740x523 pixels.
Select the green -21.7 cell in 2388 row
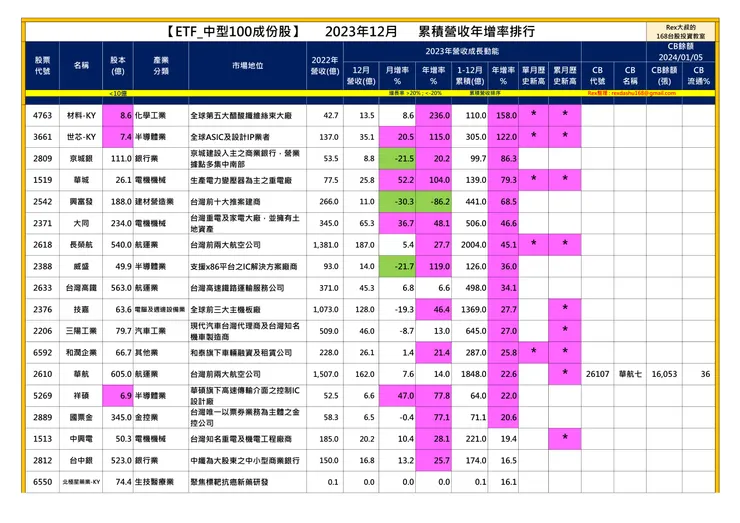[397, 266]
